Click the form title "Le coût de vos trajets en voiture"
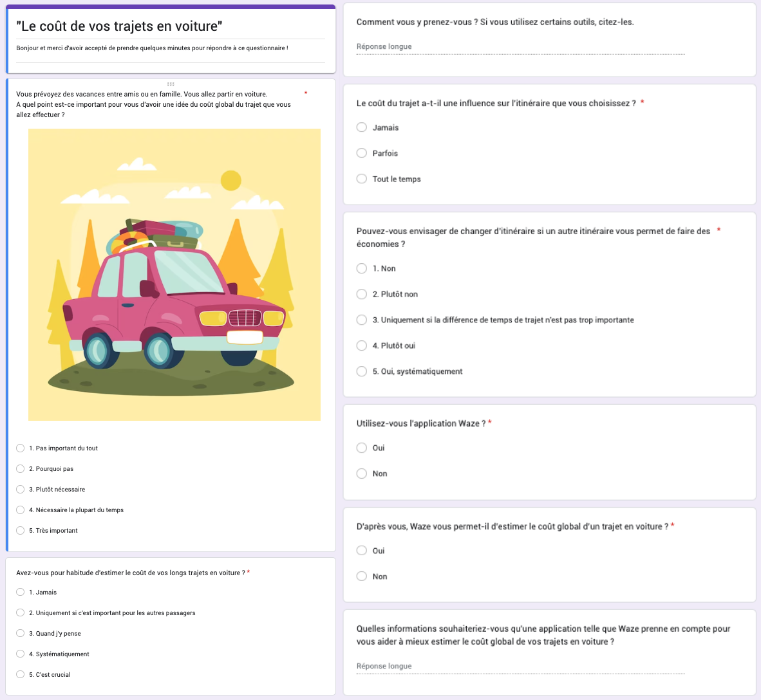Viewport: 761px width, 700px height. click(120, 26)
